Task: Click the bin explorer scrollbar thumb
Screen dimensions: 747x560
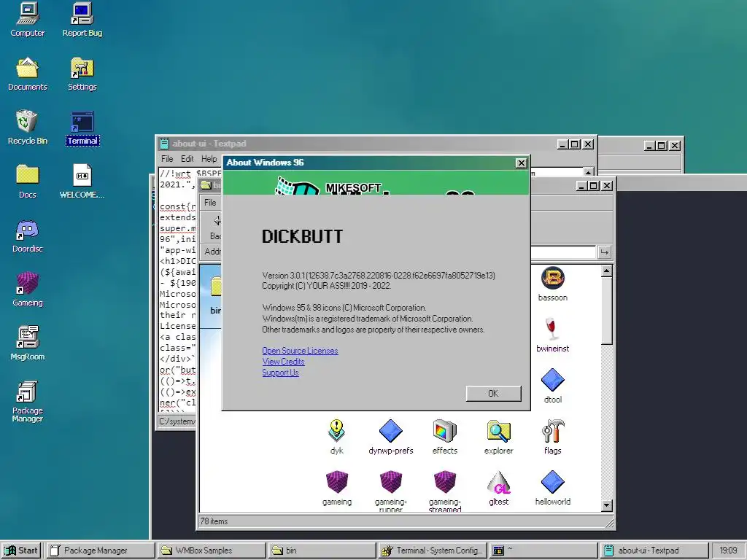Action: pos(606,311)
